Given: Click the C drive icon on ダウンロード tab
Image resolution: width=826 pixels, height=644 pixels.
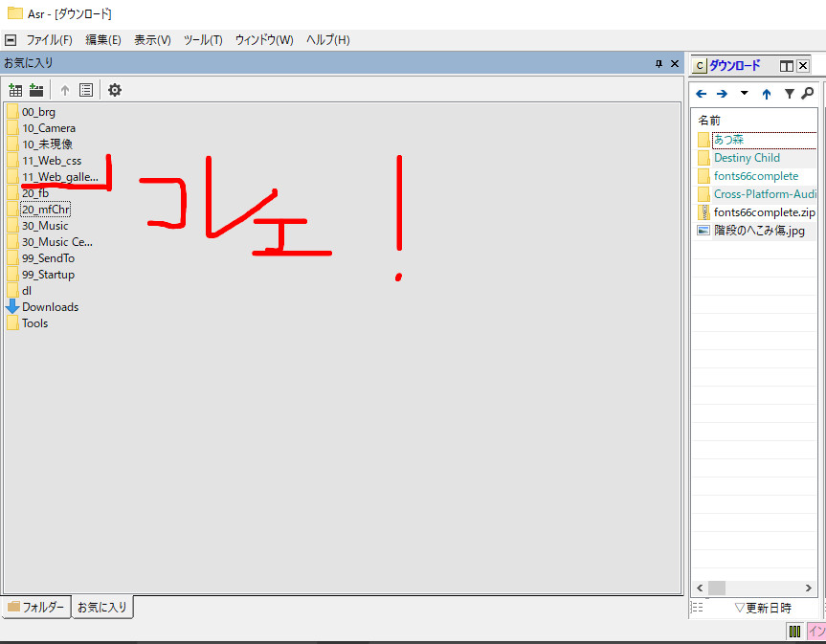Looking at the screenshot, I should click(x=699, y=66).
